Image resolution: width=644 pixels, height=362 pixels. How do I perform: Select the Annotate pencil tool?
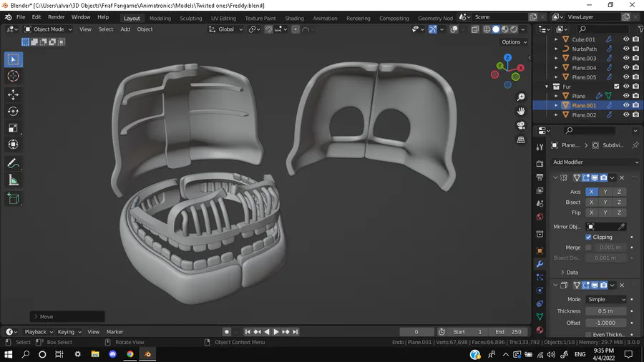pos(13,164)
